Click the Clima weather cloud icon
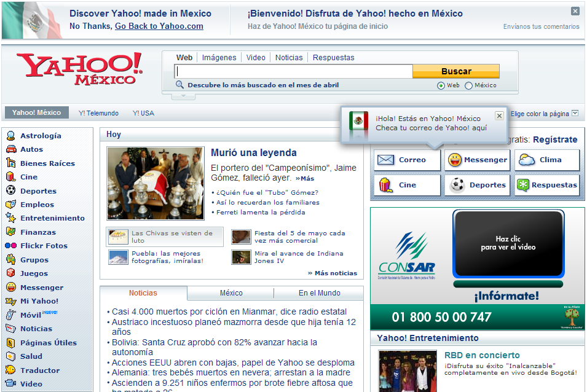Image resolution: width=587 pixels, height=392 pixels. pos(526,160)
